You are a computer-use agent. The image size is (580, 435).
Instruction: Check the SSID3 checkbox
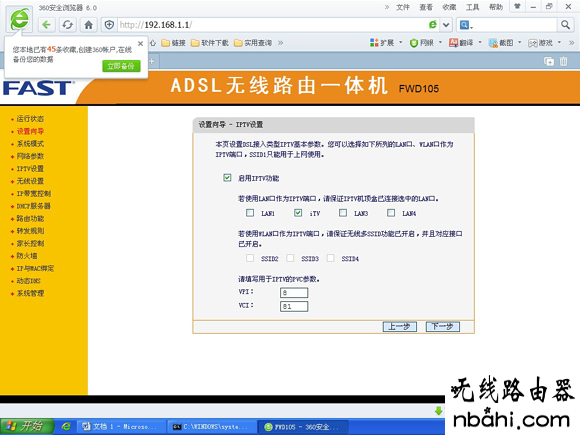click(x=290, y=258)
